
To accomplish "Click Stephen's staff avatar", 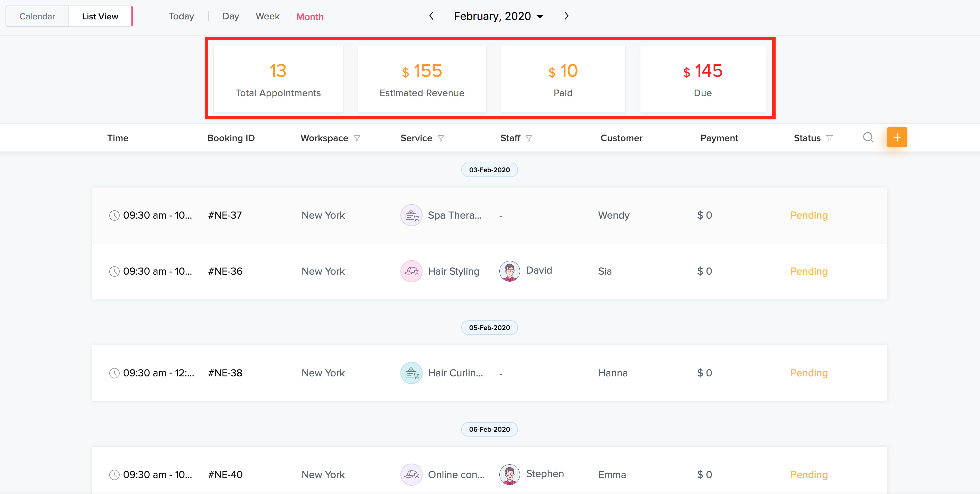I will click(x=509, y=474).
